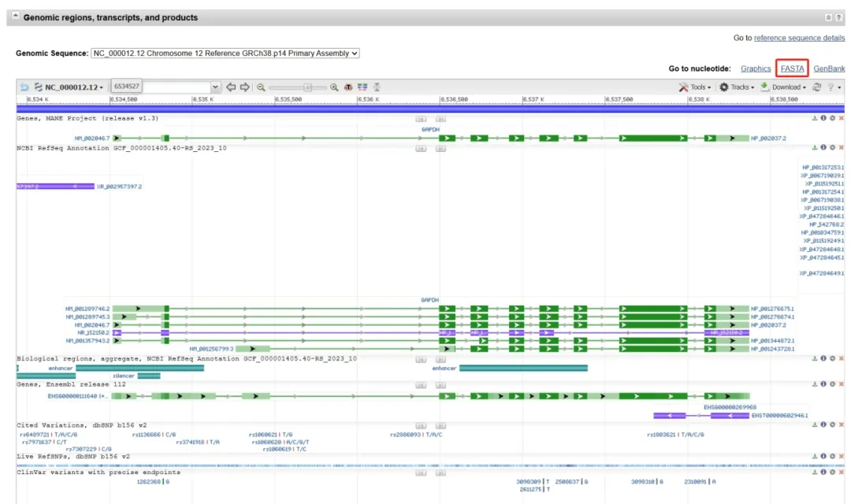Close the NCBI RefSeq Annotation track
The width and height of the screenshot is (851, 504).
[x=842, y=147]
